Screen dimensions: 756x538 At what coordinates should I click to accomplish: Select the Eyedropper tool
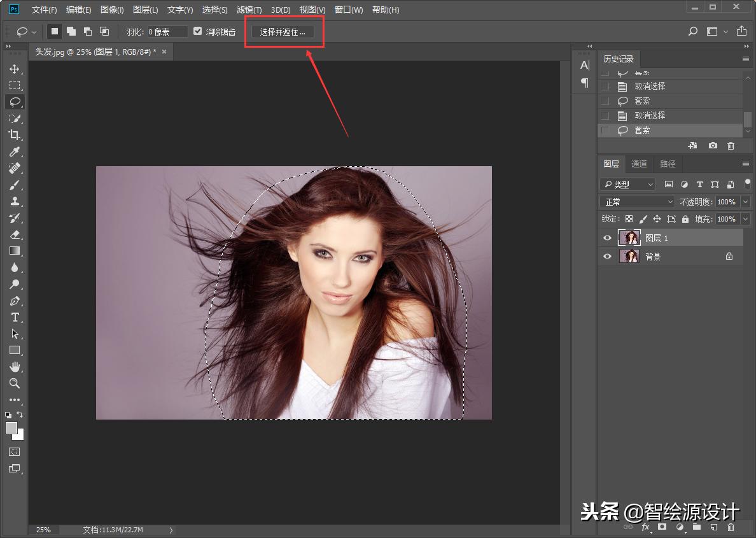point(14,152)
